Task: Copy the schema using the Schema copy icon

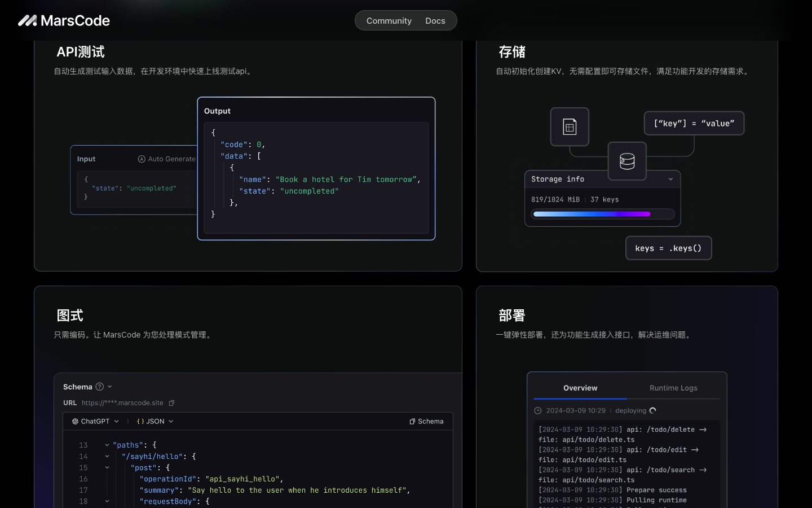Action: point(412,421)
